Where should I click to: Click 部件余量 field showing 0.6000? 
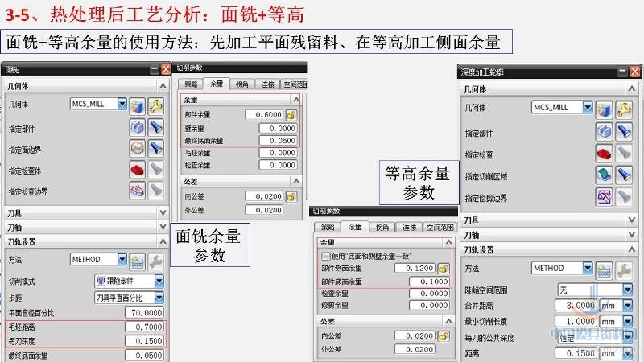tap(264, 114)
